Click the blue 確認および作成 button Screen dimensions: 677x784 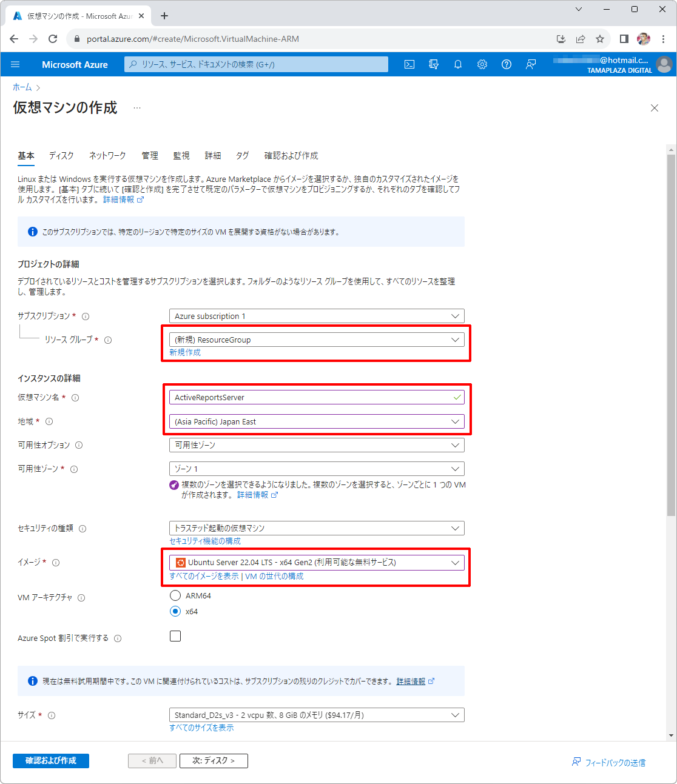51,761
